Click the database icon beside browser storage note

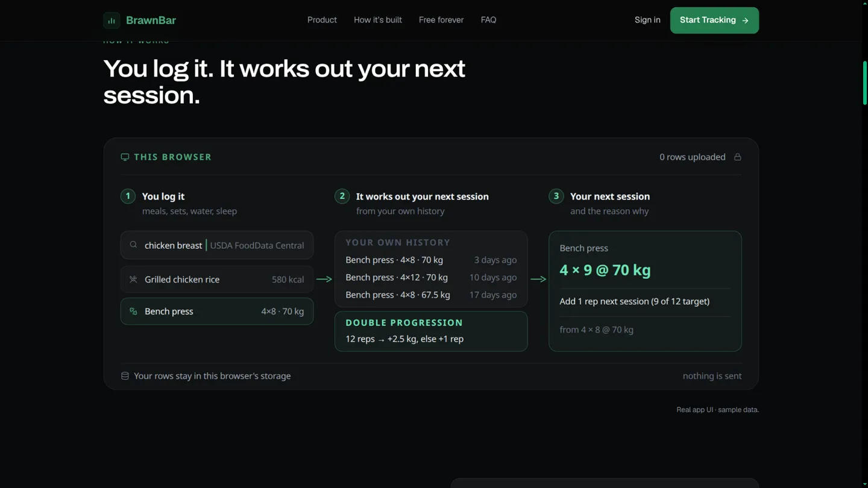(x=125, y=376)
